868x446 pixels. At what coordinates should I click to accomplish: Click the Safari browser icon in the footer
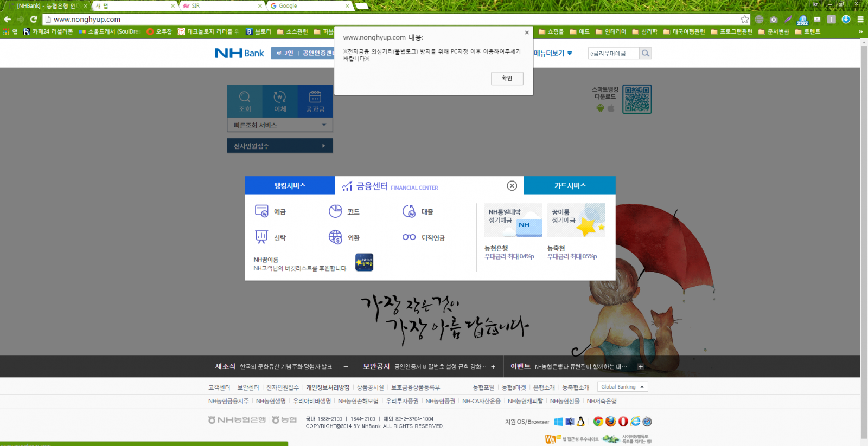pos(647,422)
